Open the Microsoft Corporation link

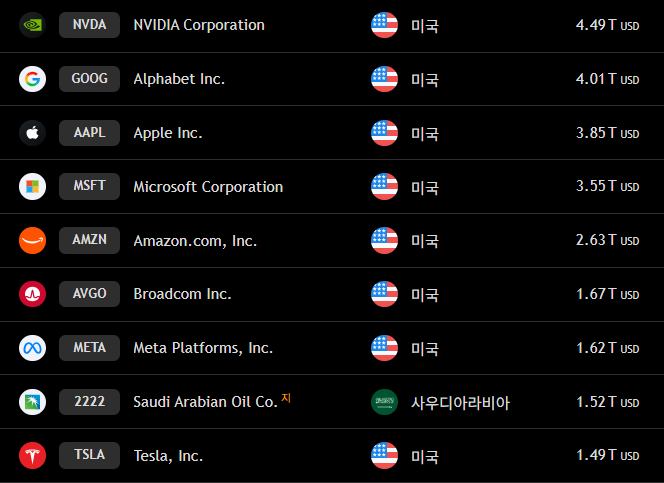point(208,187)
